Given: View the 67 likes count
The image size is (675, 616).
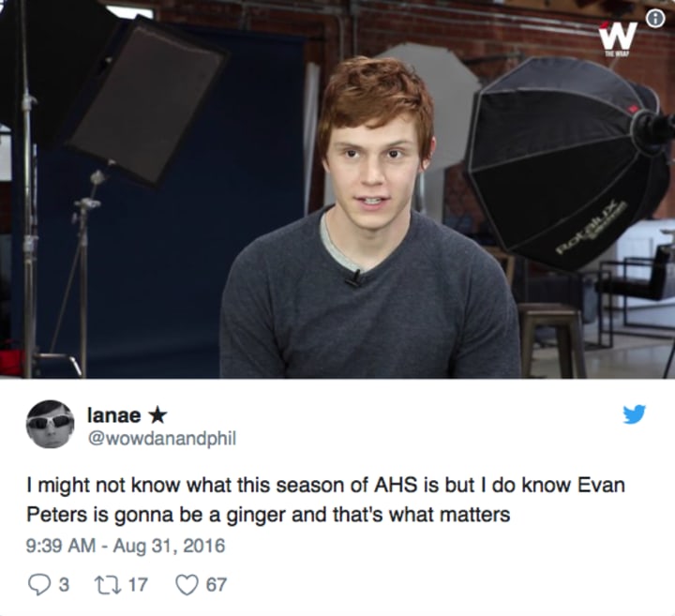Looking at the screenshot, I should [217, 585].
